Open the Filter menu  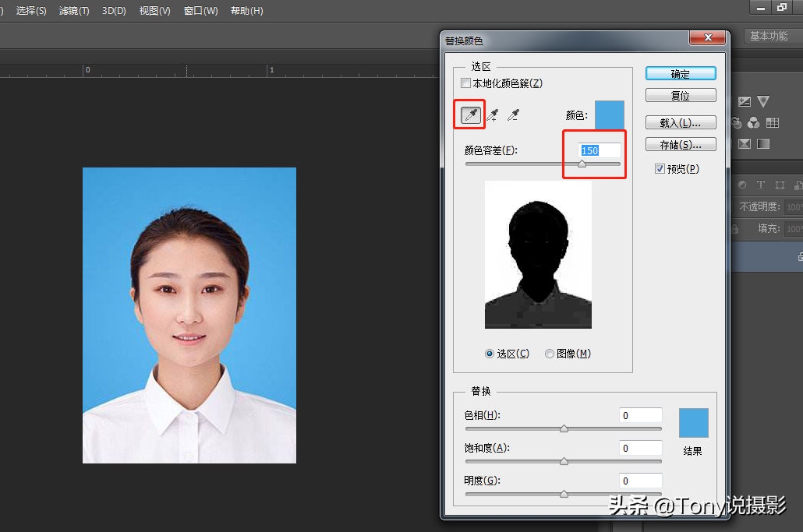[74, 11]
